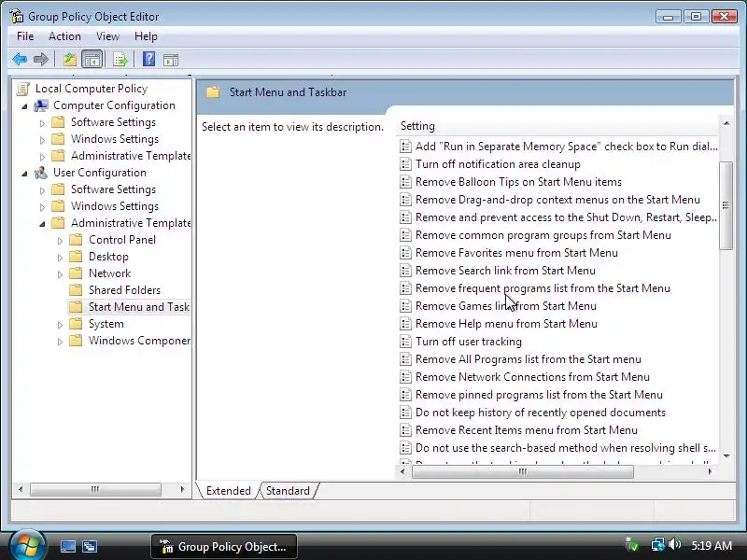Click policy icon beside Turn off user tracking
Viewport: 747px width, 560px height.
(405, 342)
